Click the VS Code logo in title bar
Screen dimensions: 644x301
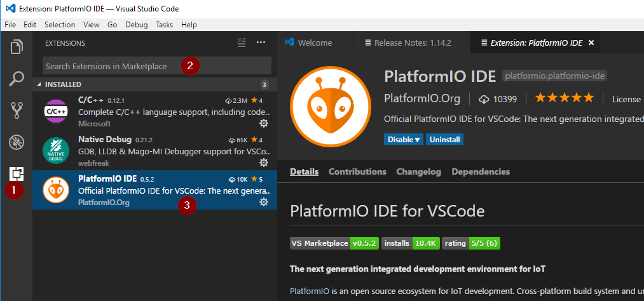coord(11,9)
